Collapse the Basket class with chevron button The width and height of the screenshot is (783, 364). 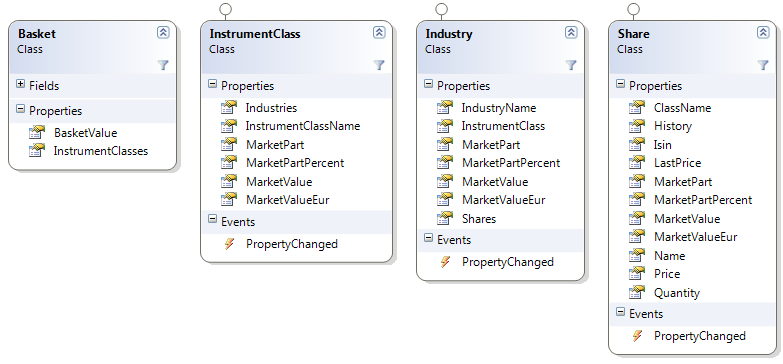(x=163, y=32)
